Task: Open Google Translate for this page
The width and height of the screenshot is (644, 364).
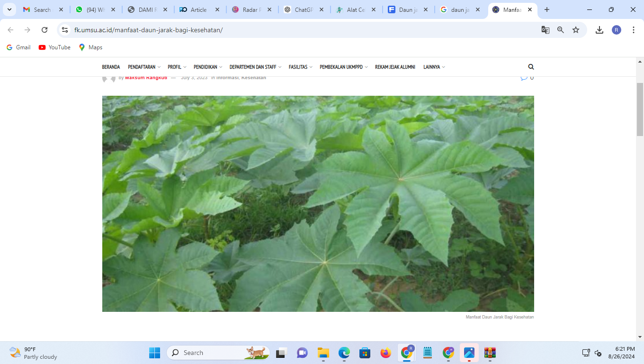Action: 545,29
